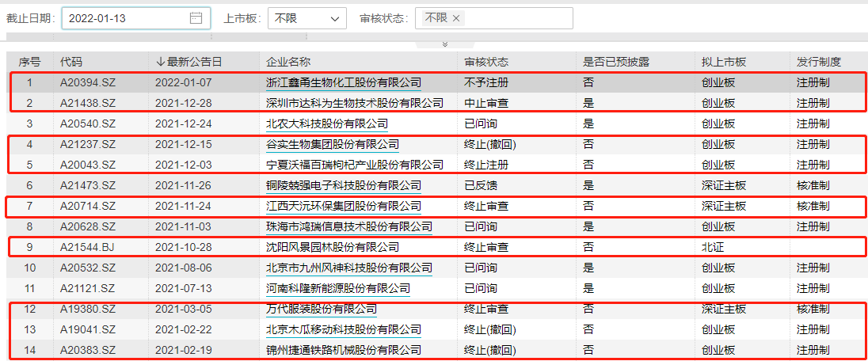Select code cell A20383.SZ
Viewport: 868px width, 361px height.
tap(87, 350)
